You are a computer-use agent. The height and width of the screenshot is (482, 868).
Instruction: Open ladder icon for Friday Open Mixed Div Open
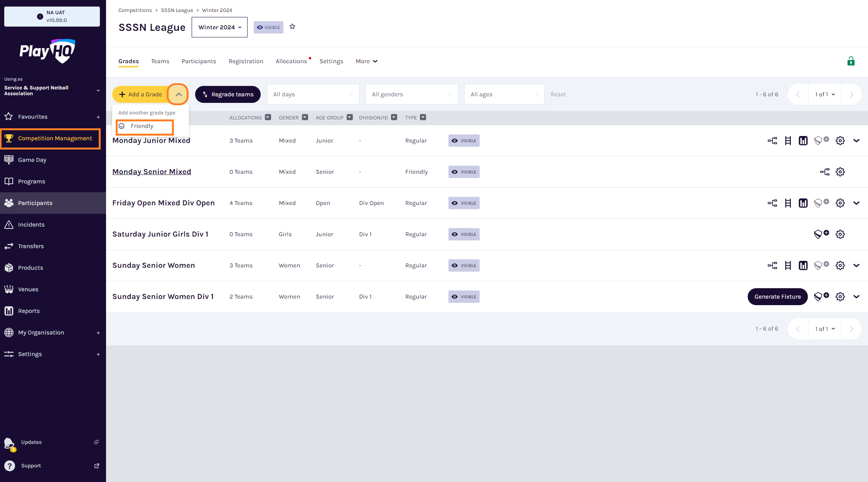pos(788,203)
